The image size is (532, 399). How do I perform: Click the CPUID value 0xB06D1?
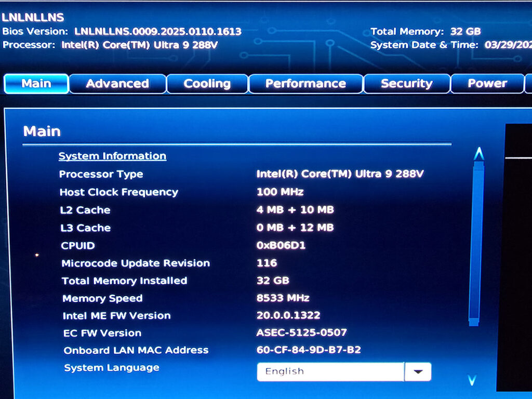click(281, 245)
